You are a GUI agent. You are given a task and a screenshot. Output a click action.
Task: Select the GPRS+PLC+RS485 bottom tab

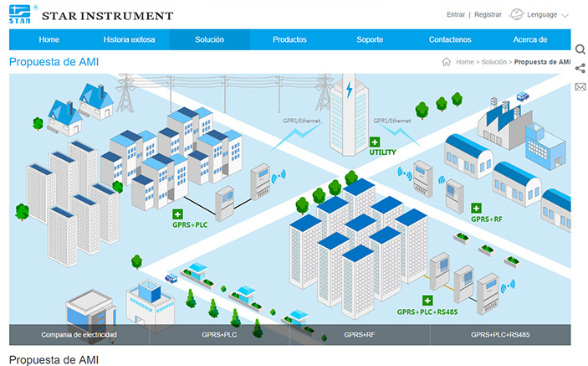[x=500, y=334]
